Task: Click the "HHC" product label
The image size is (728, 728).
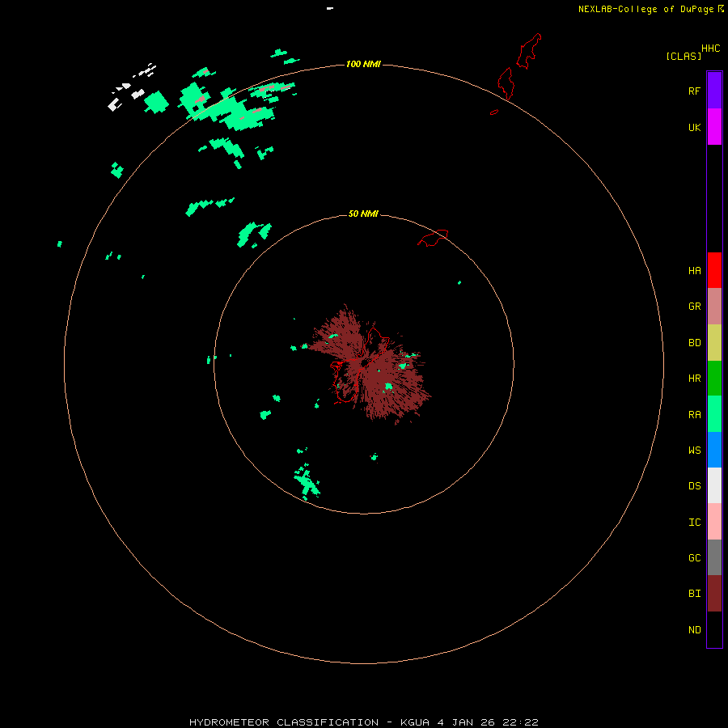Action: (x=711, y=49)
